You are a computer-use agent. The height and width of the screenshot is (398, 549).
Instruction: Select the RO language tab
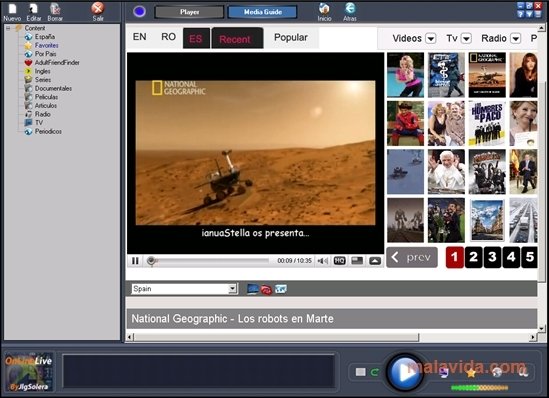coord(168,37)
